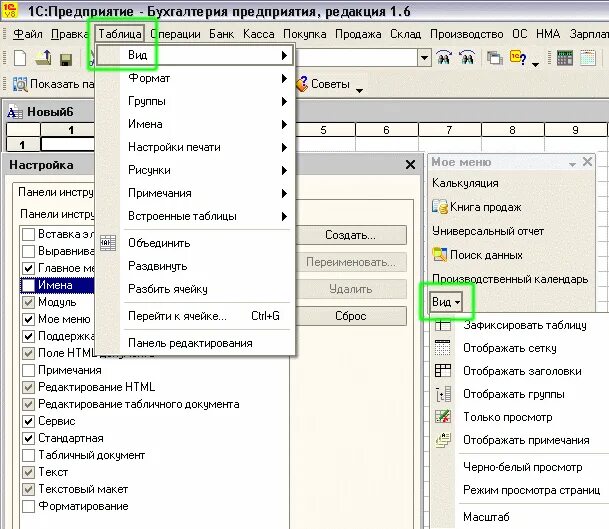This screenshot has width=609, height=529.
Task: Close the Настройка dialog
Action: (x=410, y=165)
